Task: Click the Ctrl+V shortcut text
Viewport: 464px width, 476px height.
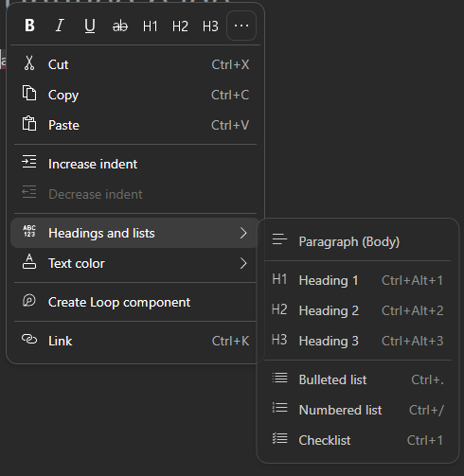Action: pos(230,126)
